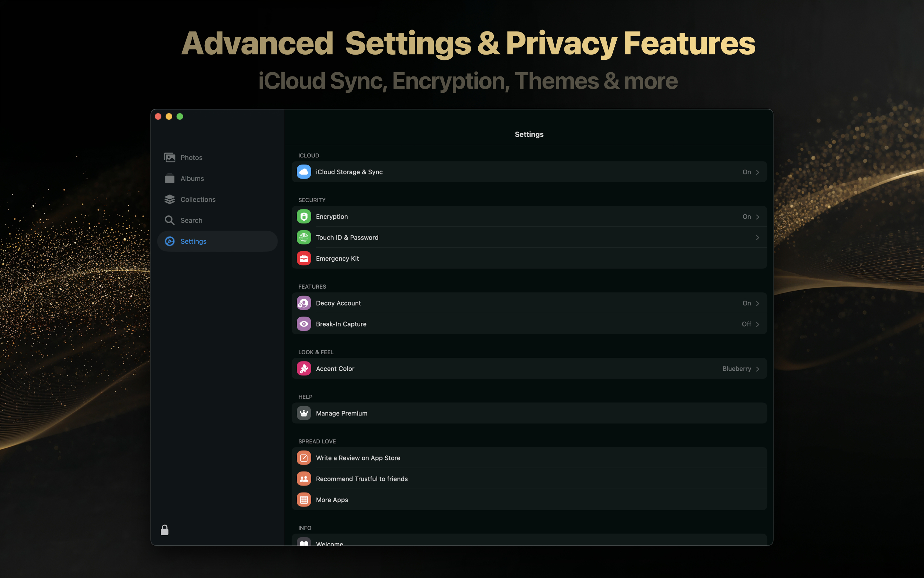924x578 pixels.
Task: Click the green Encryption lock icon
Action: 304,217
